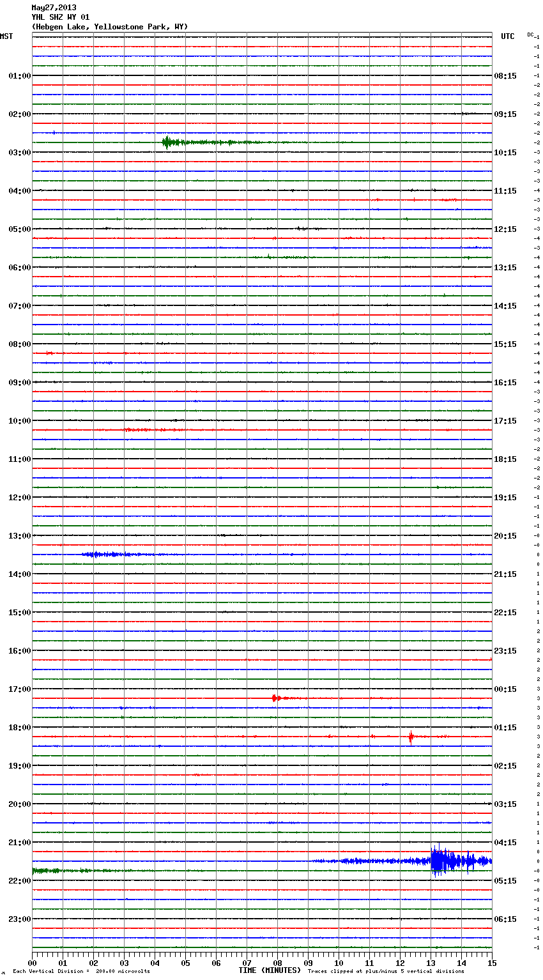This screenshot has width=543, height=980.
Task: Click the 23:15 UTC time label
Action: click(x=505, y=651)
